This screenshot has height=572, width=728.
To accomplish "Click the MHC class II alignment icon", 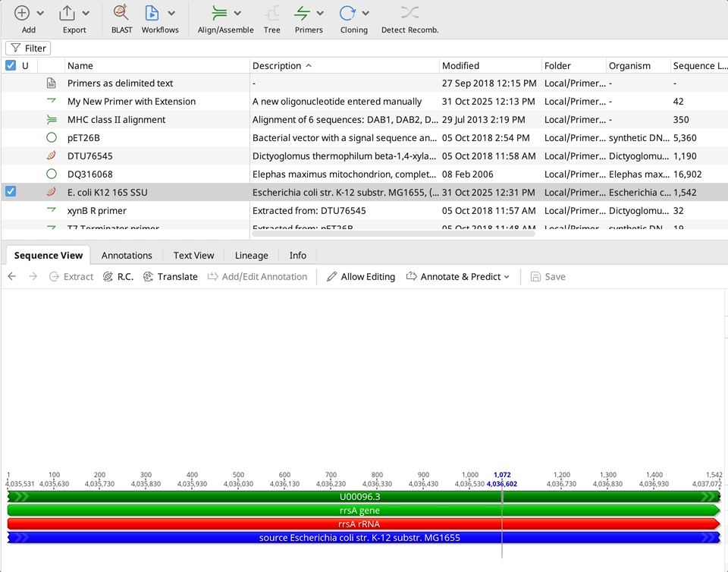I will (52, 120).
